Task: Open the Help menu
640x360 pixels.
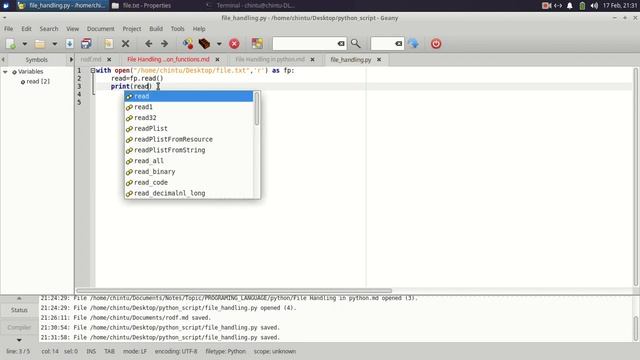Action: click(199, 29)
